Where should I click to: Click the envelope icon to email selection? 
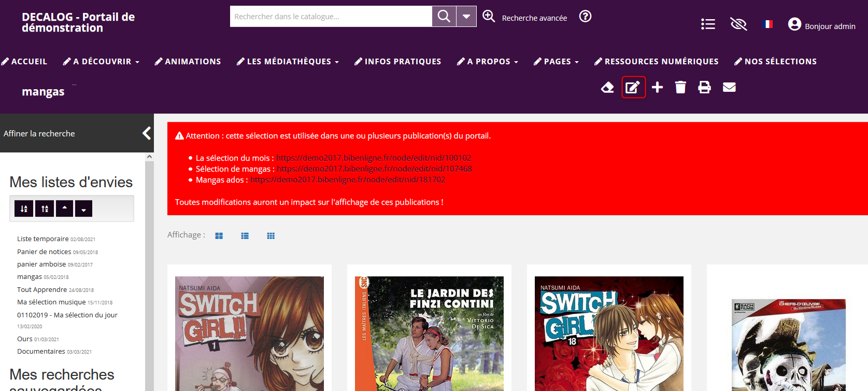(729, 87)
